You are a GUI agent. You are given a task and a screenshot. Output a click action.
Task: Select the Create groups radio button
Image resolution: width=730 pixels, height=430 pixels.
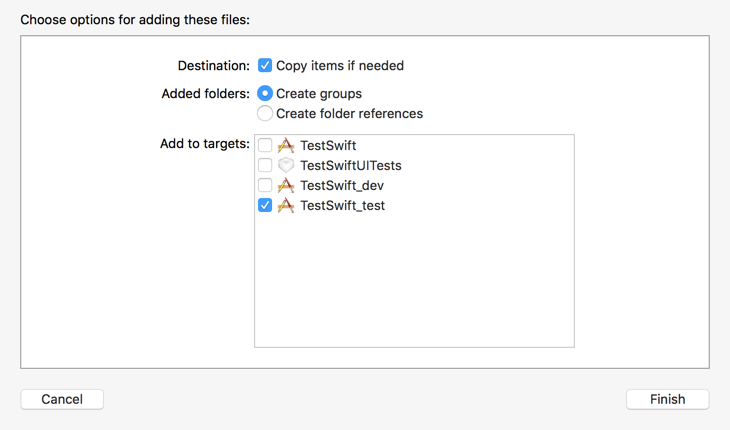pyautogui.click(x=265, y=94)
